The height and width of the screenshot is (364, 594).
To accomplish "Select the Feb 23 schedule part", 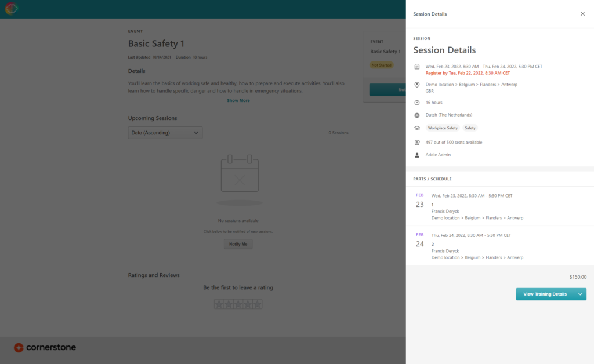I will click(499, 207).
